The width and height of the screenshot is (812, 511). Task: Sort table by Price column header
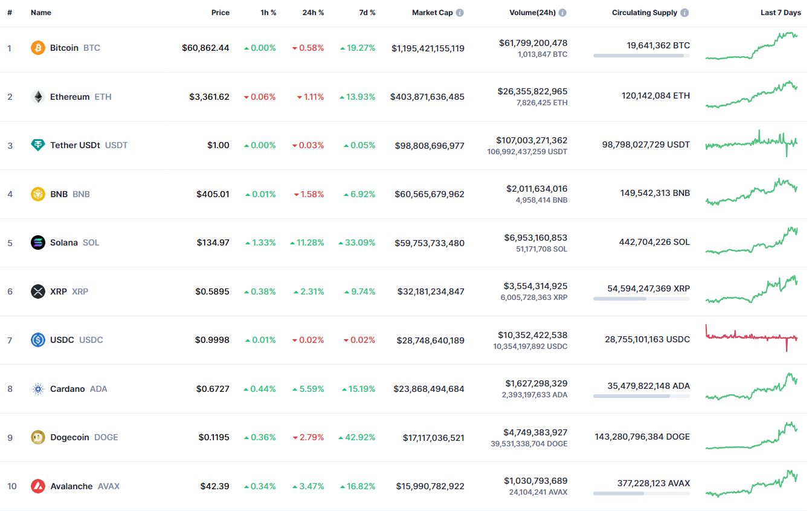pyautogui.click(x=221, y=13)
